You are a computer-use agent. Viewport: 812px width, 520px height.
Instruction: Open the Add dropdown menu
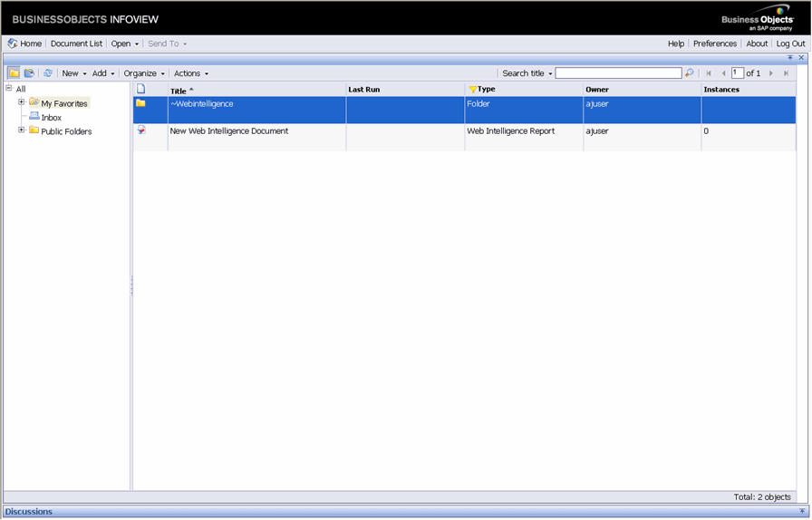click(x=103, y=73)
